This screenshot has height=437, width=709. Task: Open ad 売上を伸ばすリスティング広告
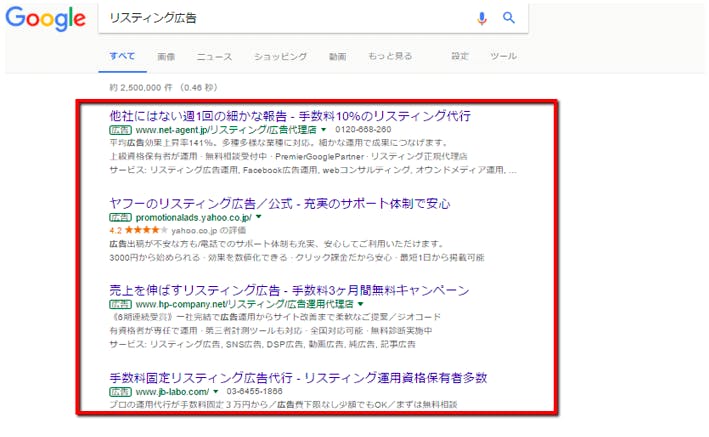click(x=289, y=290)
